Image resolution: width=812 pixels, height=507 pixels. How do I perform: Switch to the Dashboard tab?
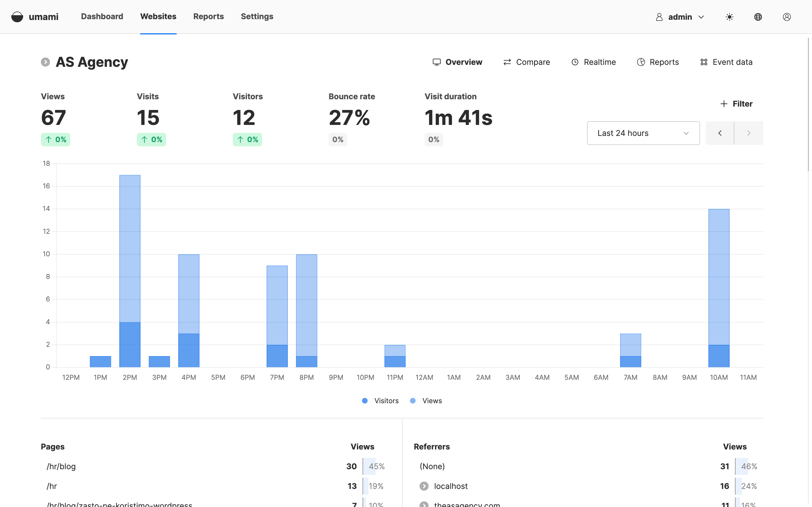click(x=102, y=16)
